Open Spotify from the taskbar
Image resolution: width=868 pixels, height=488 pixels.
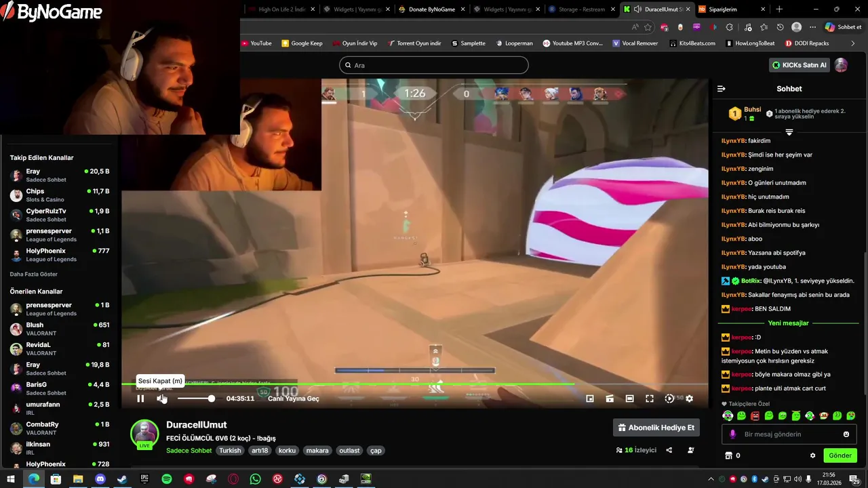(167, 479)
